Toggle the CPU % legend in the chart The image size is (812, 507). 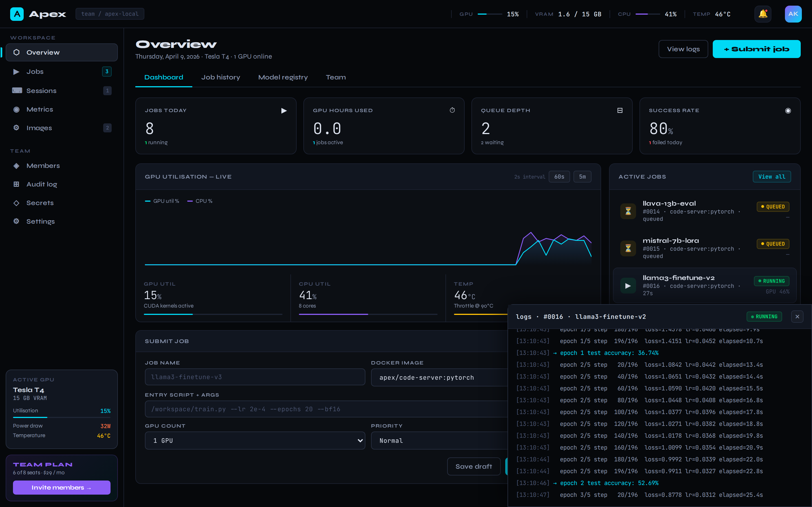tap(200, 201)
